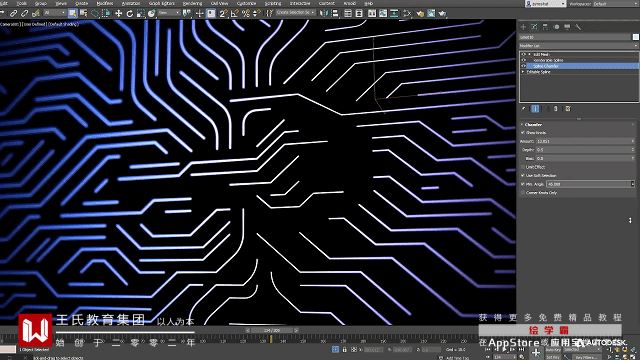Toggle Keyboard Shortcut Override

point(211,13)
